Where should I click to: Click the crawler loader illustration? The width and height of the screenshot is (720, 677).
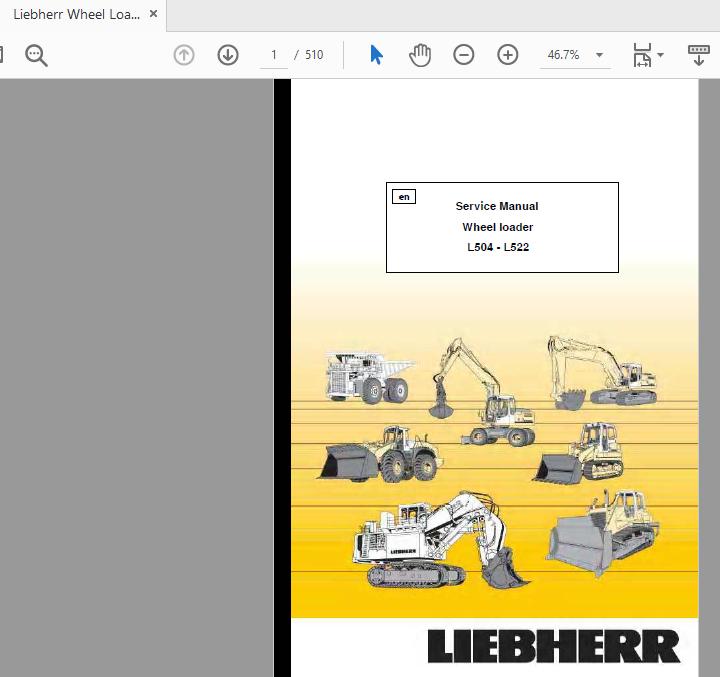[x=579, y=453]
